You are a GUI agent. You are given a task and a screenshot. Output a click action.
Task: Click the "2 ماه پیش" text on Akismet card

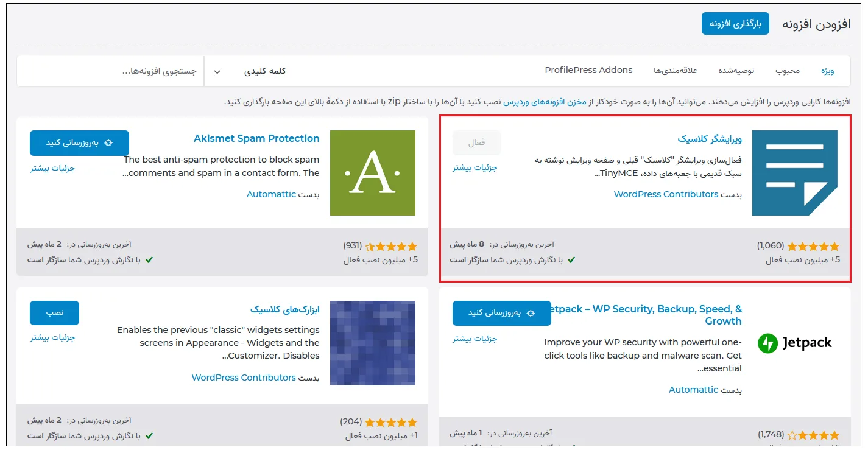44,244
